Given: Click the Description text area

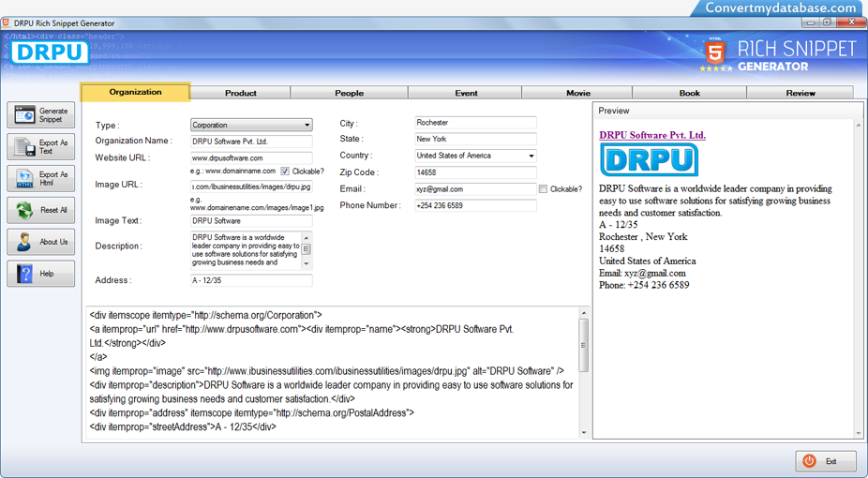Looking at the screenshot, I should [x=247, y=250].
